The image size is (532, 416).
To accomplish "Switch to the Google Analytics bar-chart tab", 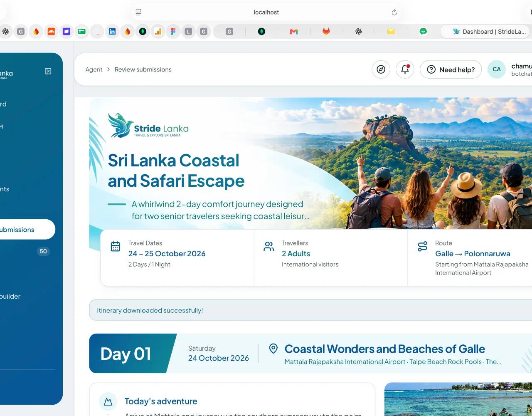I will click(x=158, y=32).
